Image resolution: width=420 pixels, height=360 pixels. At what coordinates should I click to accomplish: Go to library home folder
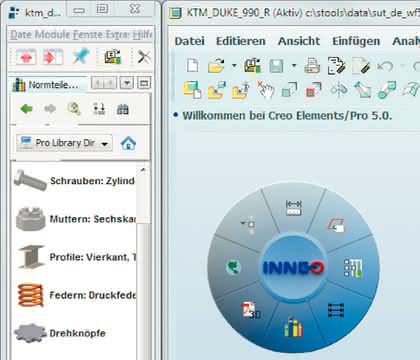tap(128, 143)
